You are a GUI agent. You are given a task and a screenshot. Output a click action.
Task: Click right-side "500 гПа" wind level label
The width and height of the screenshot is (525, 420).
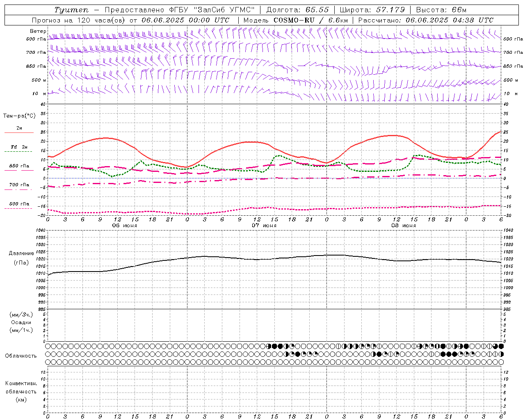click(x=513, y=39)
